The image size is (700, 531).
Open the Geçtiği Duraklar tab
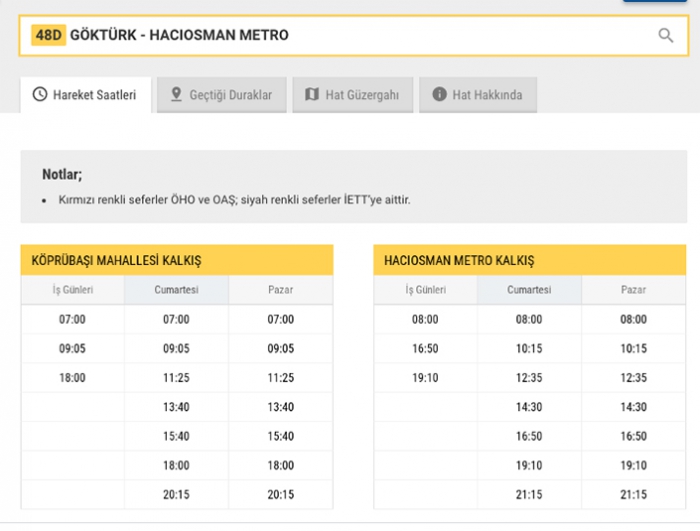point(221,95)
